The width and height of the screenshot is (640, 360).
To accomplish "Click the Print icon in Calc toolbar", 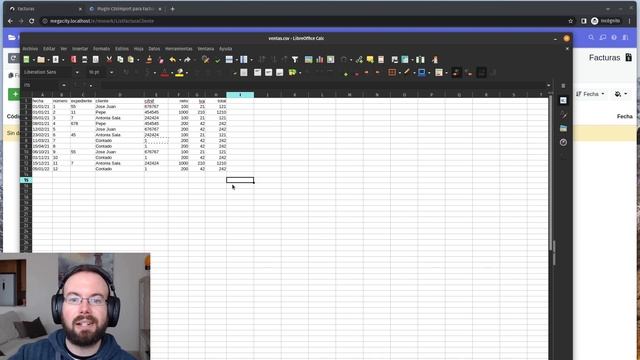I will coord(84,60).
